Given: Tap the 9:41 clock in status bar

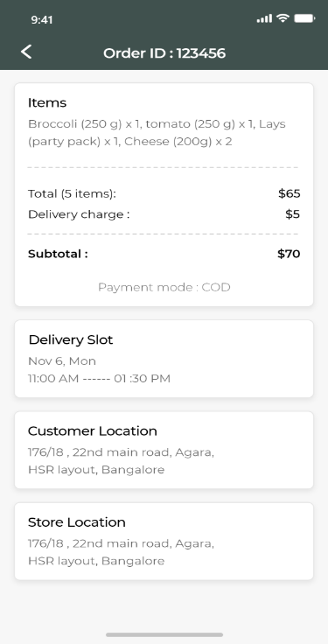Looking at the screenshot, I should click(42, 20).
